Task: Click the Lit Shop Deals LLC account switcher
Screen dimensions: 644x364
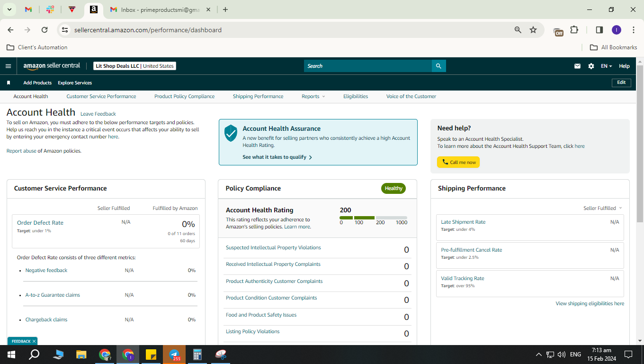Action: point(134,66)
